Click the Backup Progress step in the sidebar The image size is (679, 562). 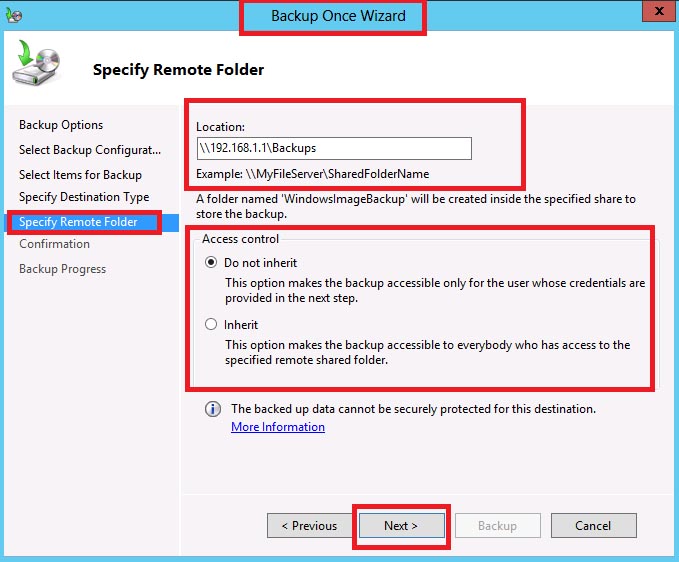pyautogui.click(x=62, y=269)
